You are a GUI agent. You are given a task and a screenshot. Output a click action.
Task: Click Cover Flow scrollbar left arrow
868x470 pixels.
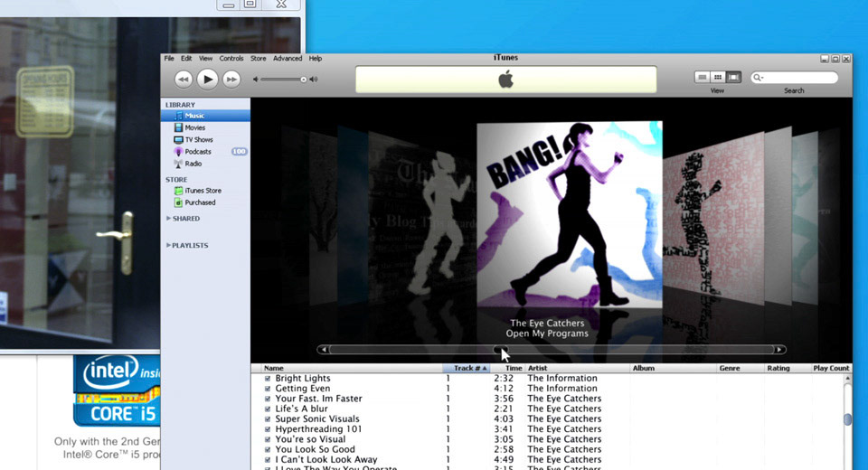click(324, 349)
